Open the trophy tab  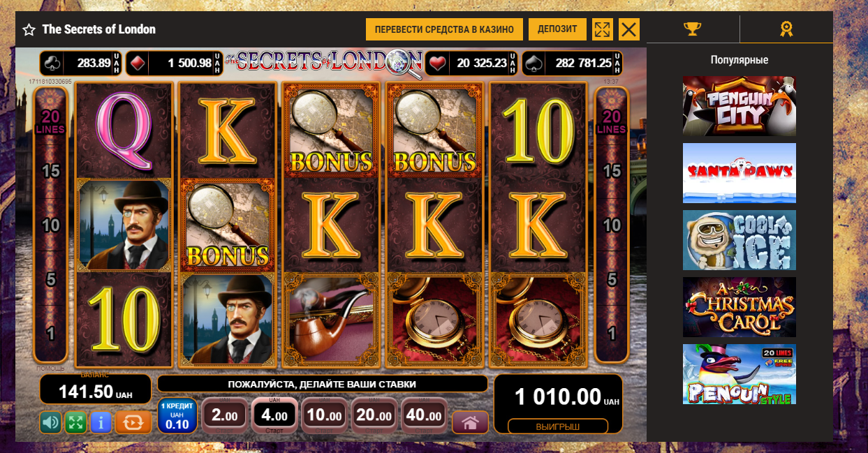tap(692, 29)
